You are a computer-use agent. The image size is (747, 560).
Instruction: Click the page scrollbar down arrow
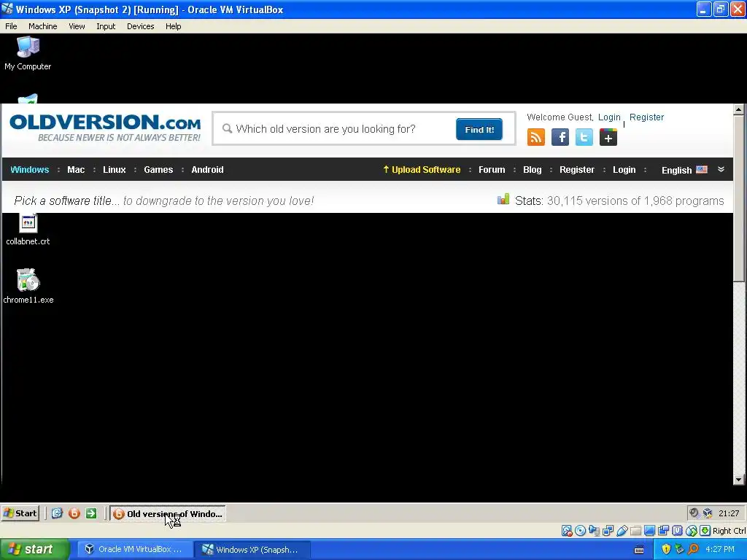click(x=738, y=480)
